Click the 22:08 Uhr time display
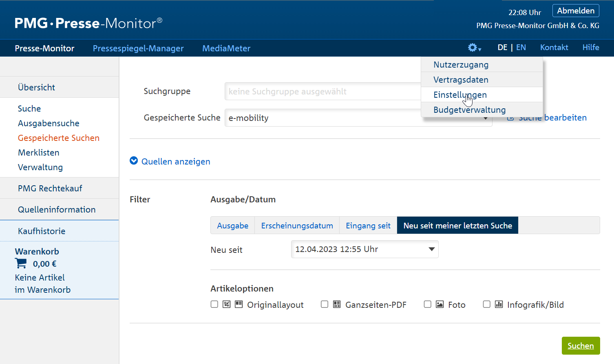614x364 pixels. 525,13
